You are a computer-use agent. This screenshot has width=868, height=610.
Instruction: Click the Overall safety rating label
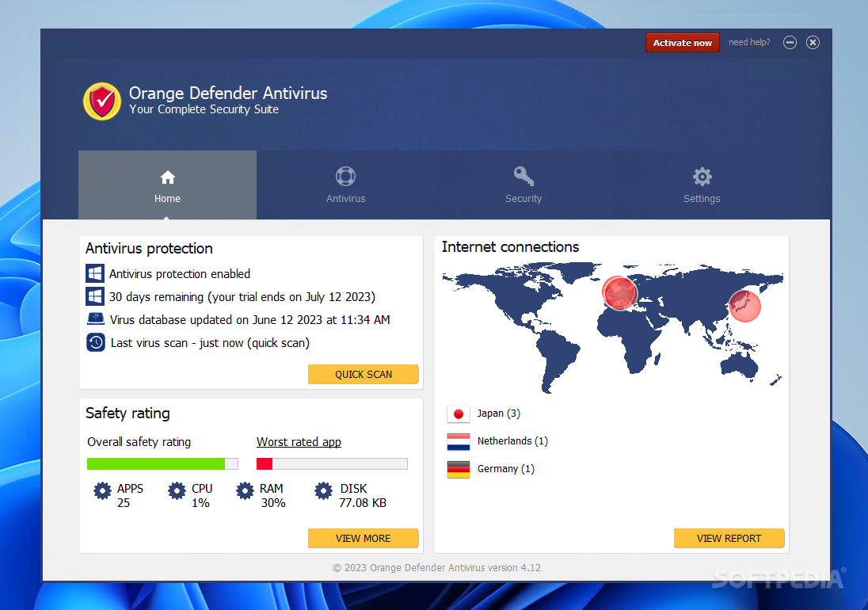(139, 442)
